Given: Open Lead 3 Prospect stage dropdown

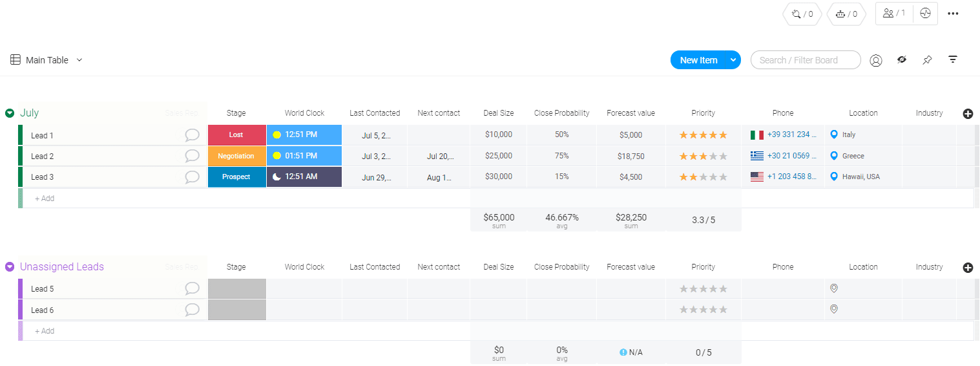Looking at the screenshot, I should [236, 177].
